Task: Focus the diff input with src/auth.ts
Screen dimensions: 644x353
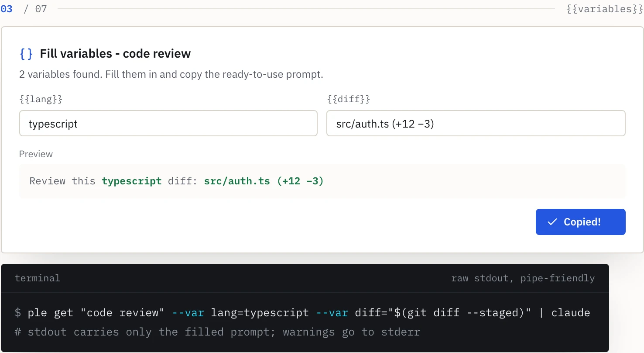Action: pos(476,123)
